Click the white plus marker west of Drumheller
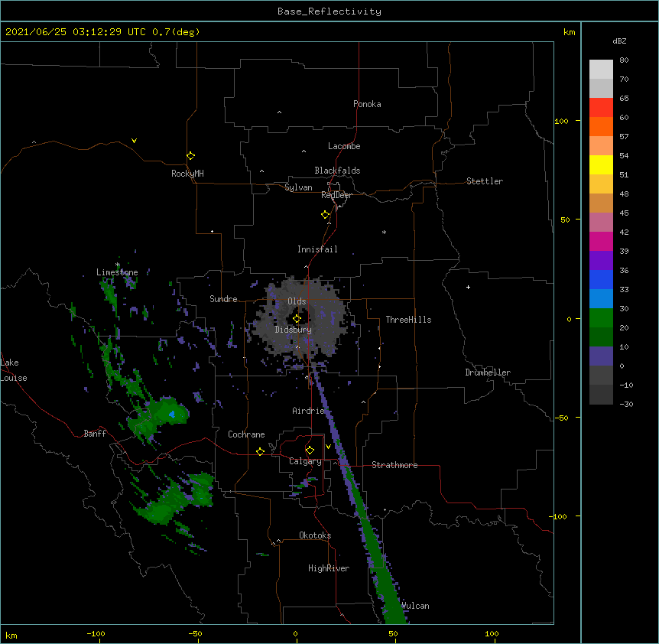Image resolution: width=659 pixels, height=644 pixels. 468,287
